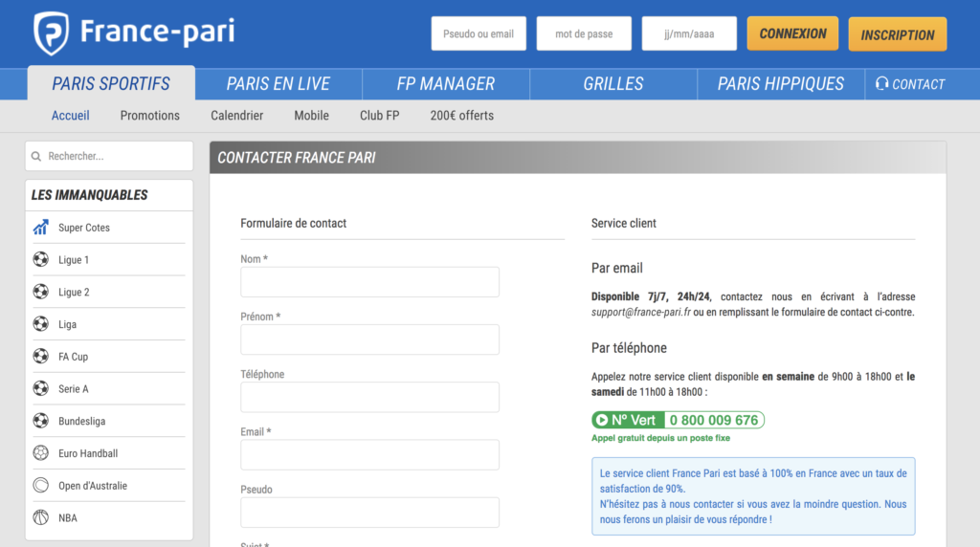Image resolution: width=980 pixels, height=547 pixels.
Task: Click the Euro Handball ball icon
Action: (40, 452)
